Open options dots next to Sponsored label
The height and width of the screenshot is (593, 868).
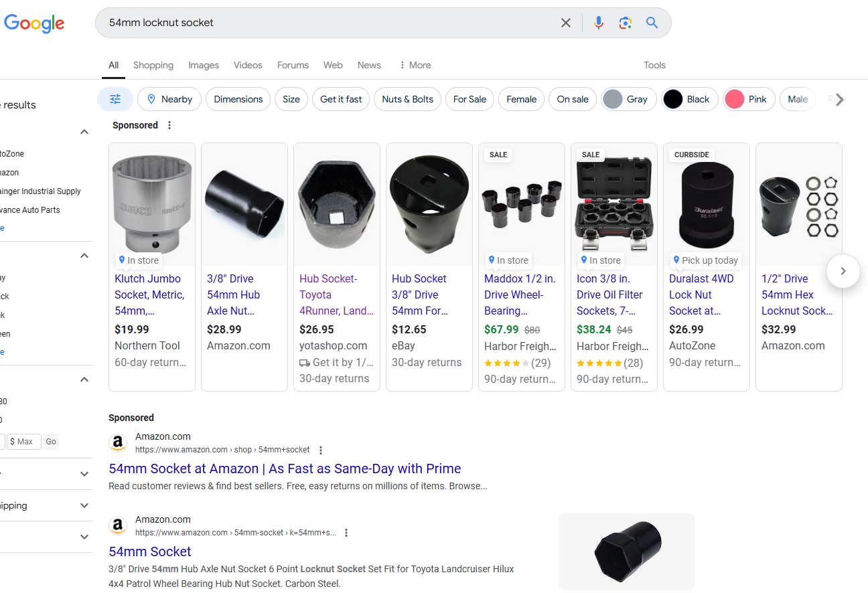(169, 125)
